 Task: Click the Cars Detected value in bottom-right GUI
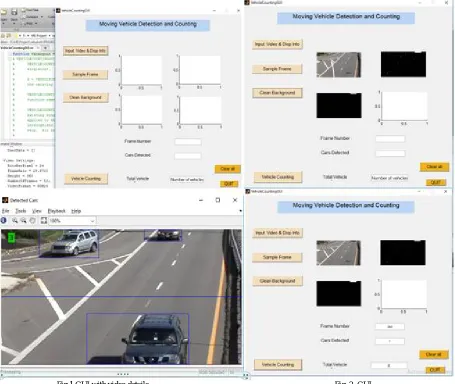coord(390,341)
